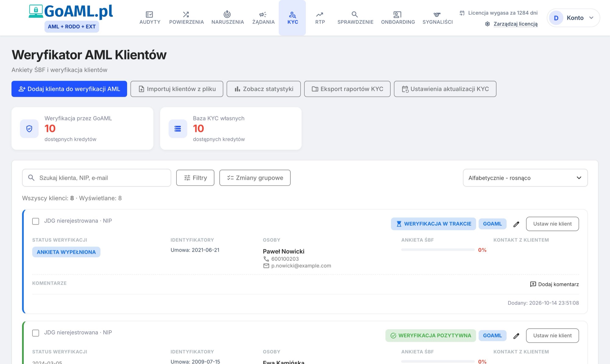610x364 pixels.
Task: Select the KYC tab
Action: pyautogui.click(x=292, y=18)
